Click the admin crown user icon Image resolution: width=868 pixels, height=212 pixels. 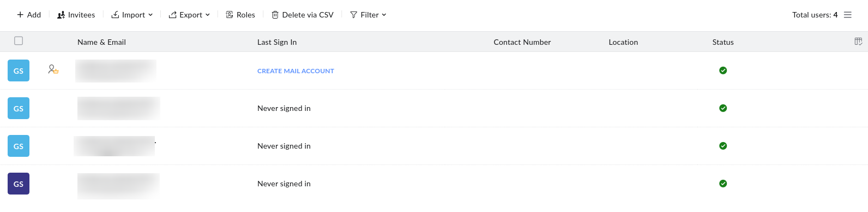[53, 69]
